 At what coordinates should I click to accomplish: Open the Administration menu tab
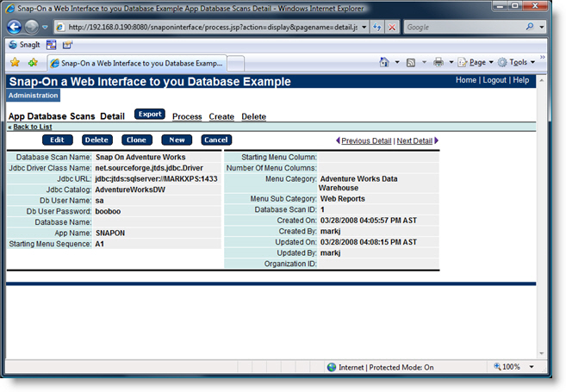pos(34,96)
